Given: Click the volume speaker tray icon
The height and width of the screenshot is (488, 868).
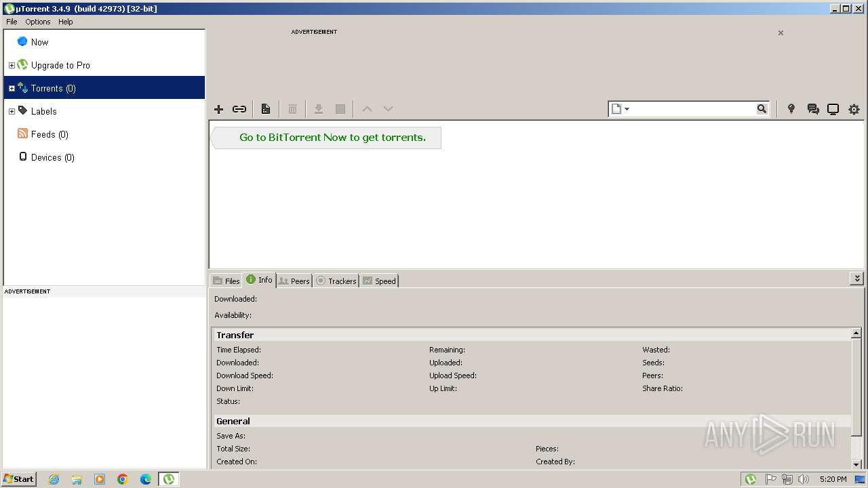Looking at the screenshot, I should 803,479.
